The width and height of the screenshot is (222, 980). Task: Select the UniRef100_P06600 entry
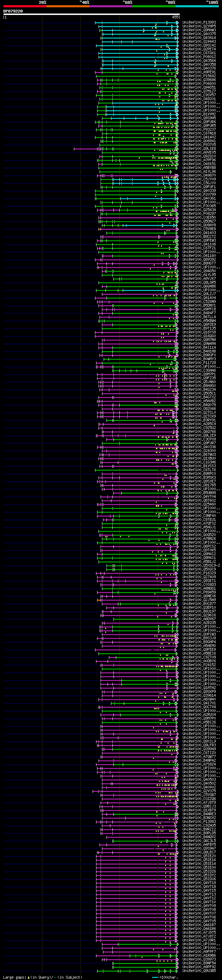click(199, 84)
